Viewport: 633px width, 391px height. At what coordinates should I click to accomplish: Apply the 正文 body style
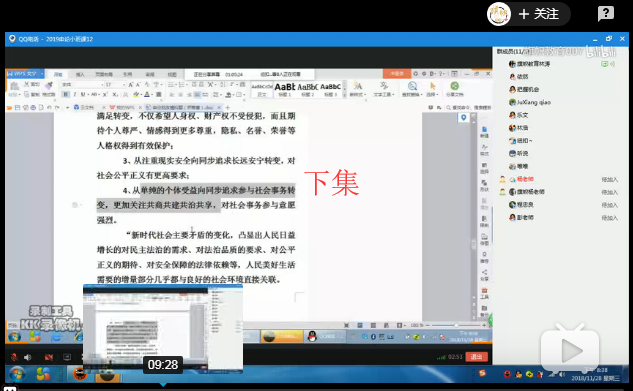point(262,89)
